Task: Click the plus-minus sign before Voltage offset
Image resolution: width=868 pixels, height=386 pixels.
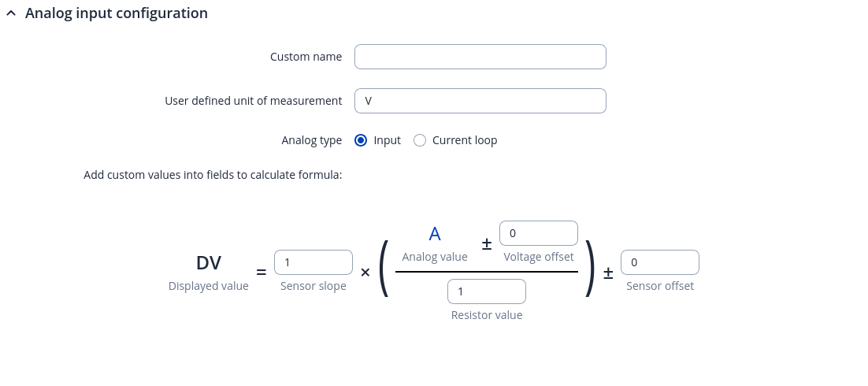Action: click(x=487, y=245)
